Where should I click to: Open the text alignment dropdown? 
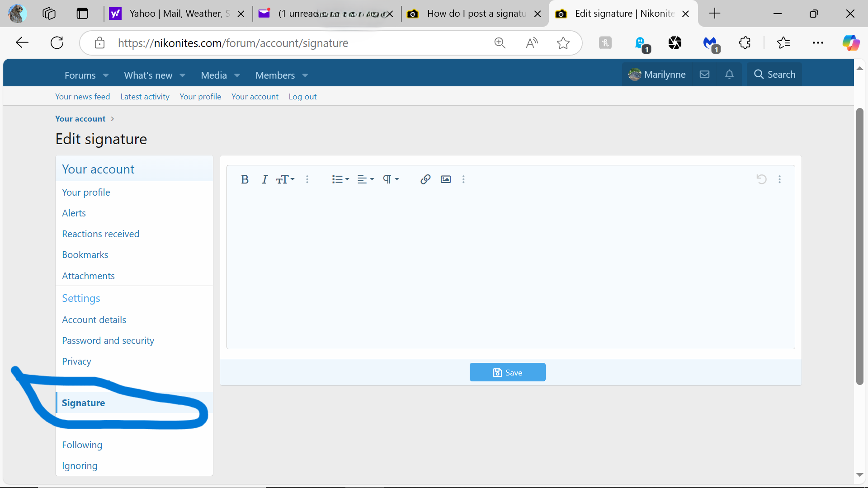click(365, 179)
